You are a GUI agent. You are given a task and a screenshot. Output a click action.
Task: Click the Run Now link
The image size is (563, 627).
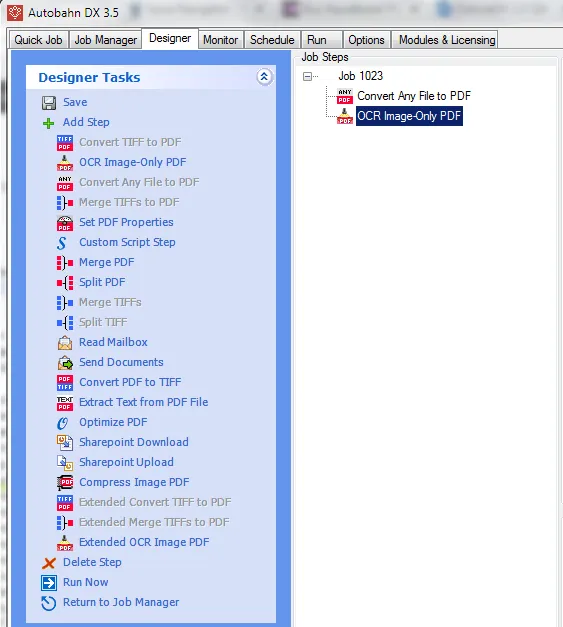pos(86,582)
